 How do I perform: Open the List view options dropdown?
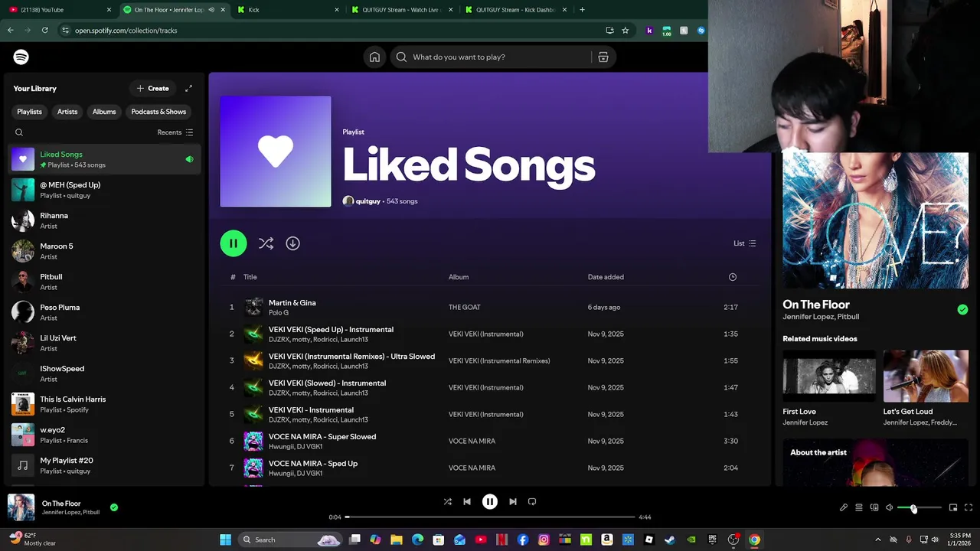pos(745,243)
